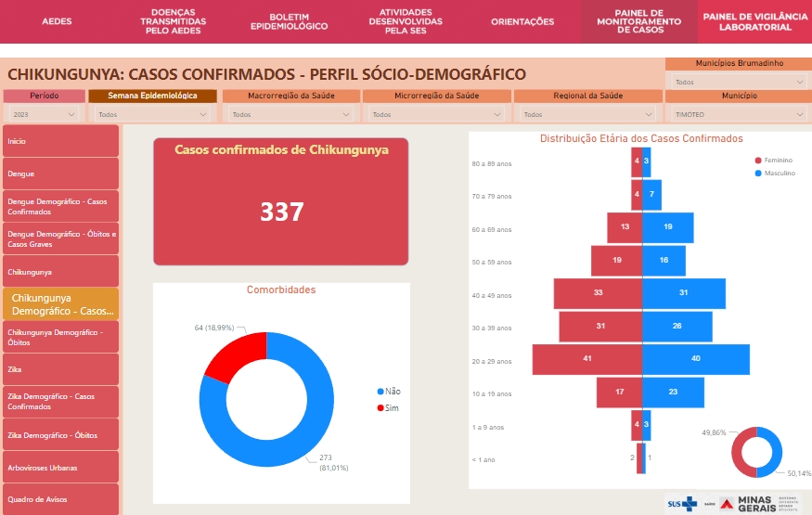This screenshot has height=515, width=812.
Task: Go to the Dengue page button
Action: (x=61, y=174)
